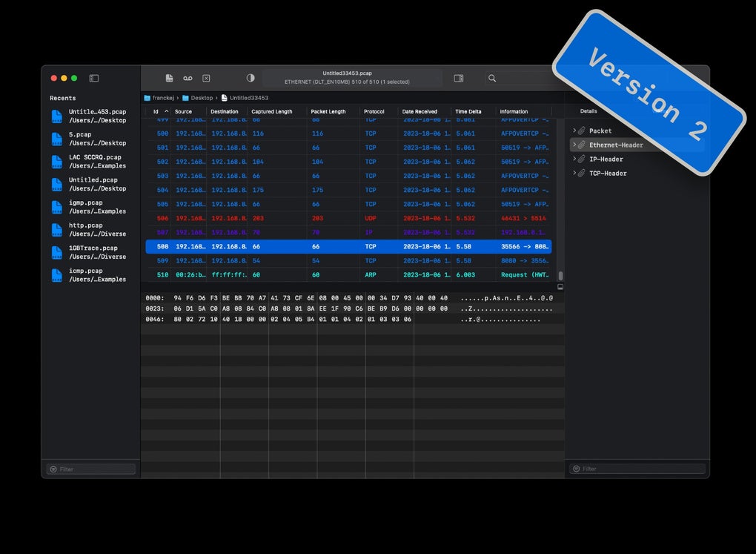Click the search magnifier icon
This screenshot has width=756, height=554.
coord(492,78)
